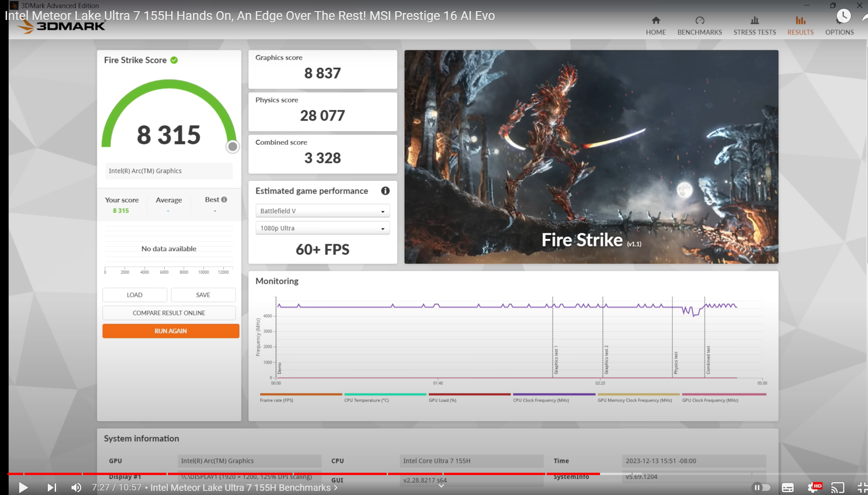
Task: Click the Watch Later clock icon
Action: (x=843, y=16)
